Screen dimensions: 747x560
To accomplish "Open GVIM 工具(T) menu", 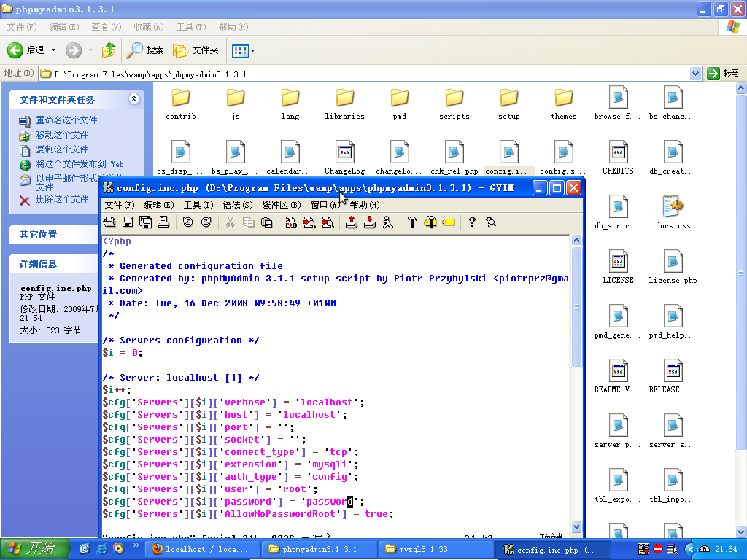I will point(198,205).
